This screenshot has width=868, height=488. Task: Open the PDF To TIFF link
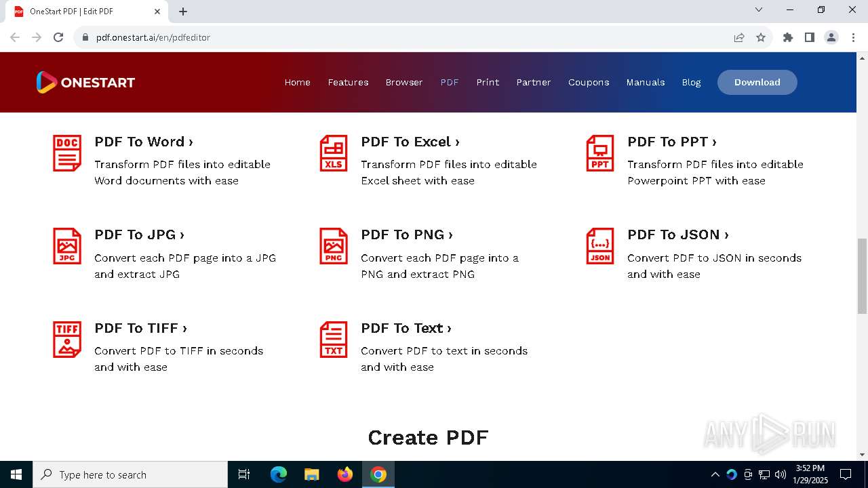(140, 328)
